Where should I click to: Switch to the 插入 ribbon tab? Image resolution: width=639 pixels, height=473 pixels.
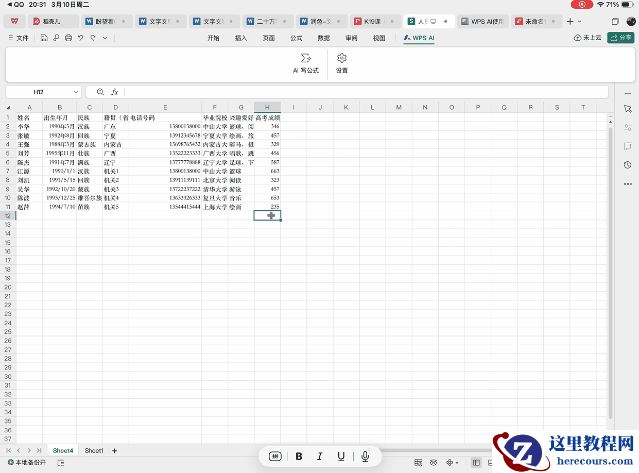pyautogui.click(x=241, y=38)
